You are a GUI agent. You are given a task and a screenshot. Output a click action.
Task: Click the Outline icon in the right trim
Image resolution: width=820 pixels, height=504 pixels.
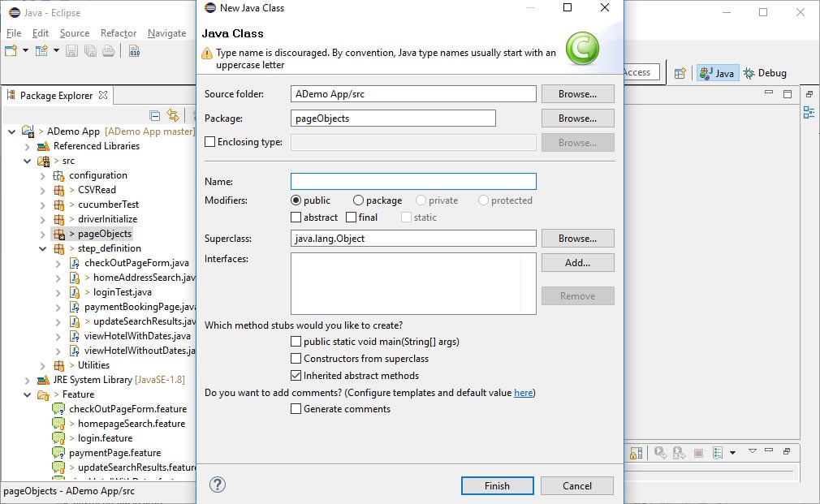pyautogui.click(x=809, y=113)
